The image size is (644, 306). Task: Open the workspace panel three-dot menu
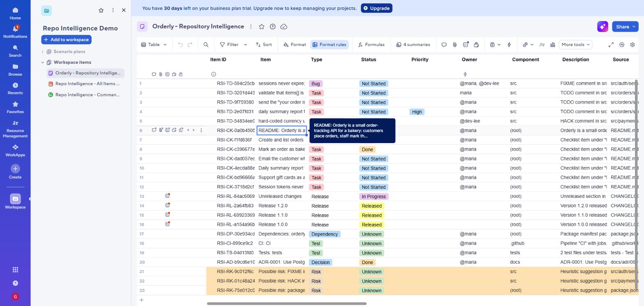coord(113,10)
